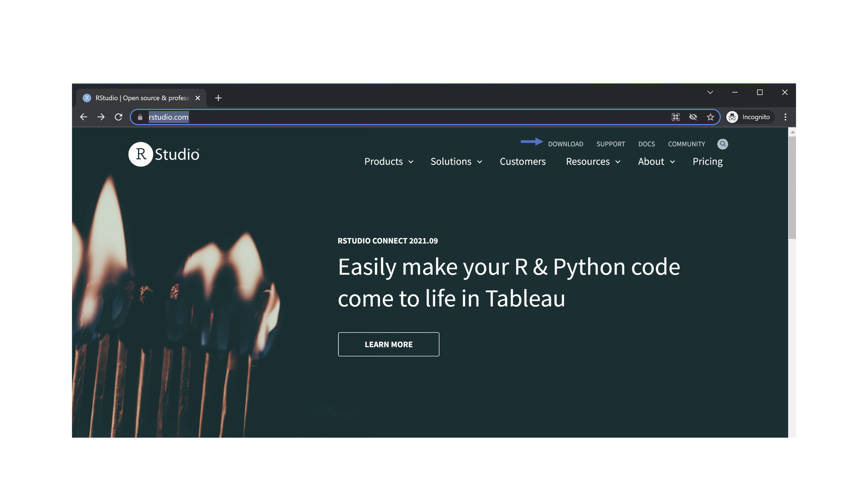Click the LEARN MORE button

(388, 344)
